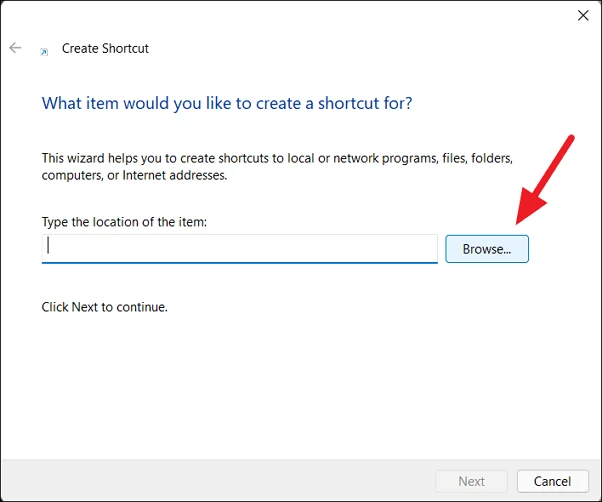
Task: Click the Create Shortcut title text
Action: coord(105,48)
